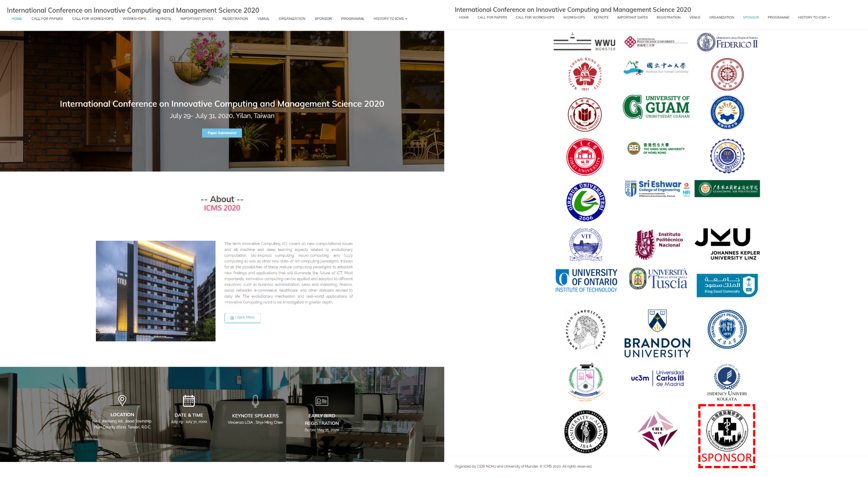Select Venue in sponsor page menu
Screen dimensions: 868x477
[695, 17]
